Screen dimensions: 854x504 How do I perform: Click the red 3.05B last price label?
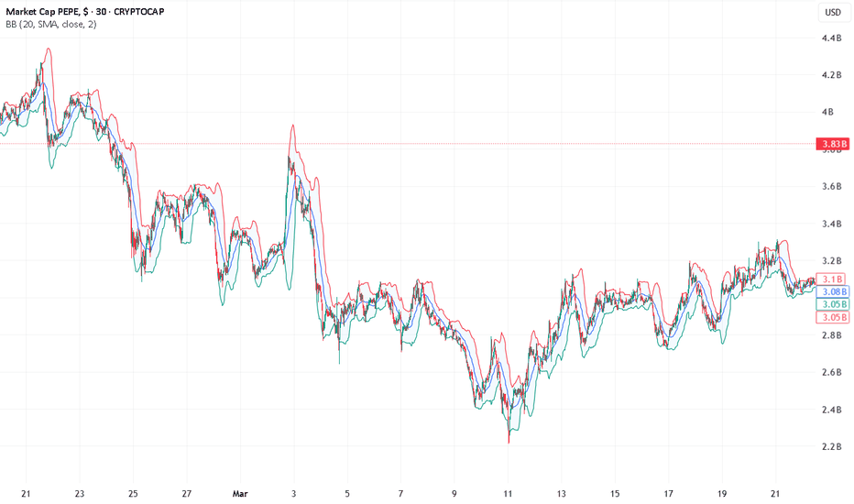[833, 317]
